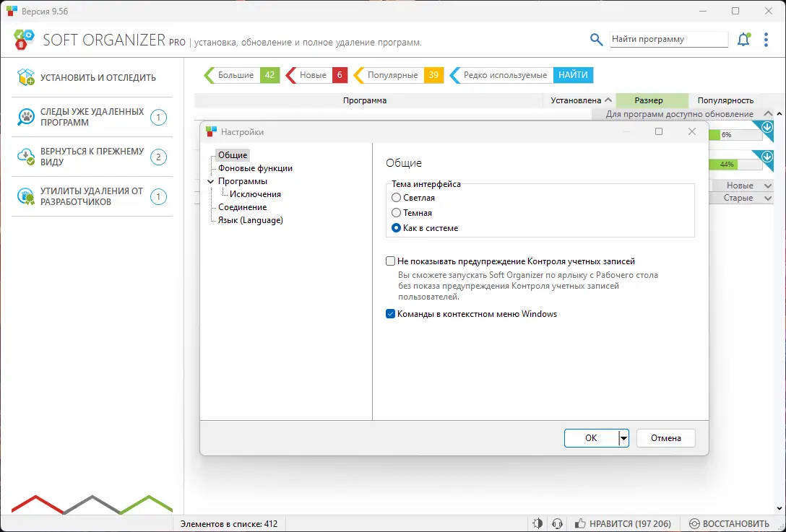Collapse the Программы tree node arrow
Screen dimensions: 786x532
point(210,181)
